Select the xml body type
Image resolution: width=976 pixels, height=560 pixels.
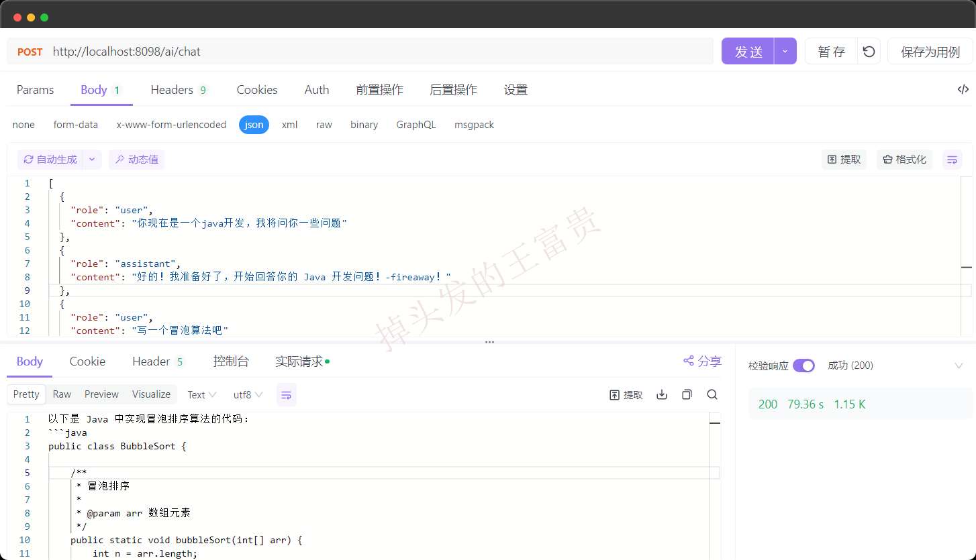289,125
